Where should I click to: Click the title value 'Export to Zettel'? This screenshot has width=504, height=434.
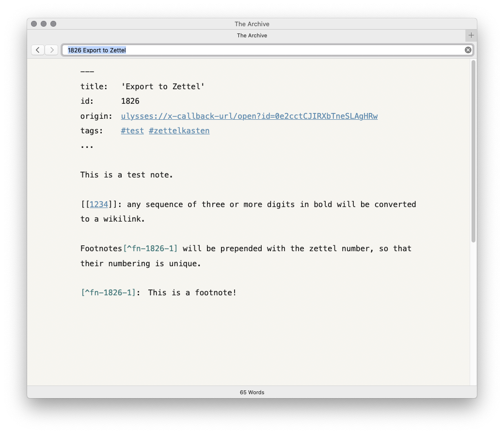click(x=163, y=86)
